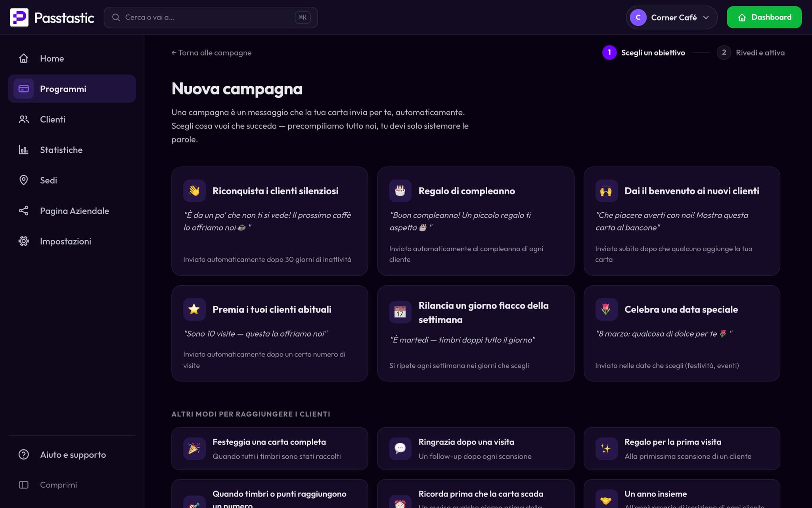
Task: Open the green Dashboard button
Action: (764, 17)
